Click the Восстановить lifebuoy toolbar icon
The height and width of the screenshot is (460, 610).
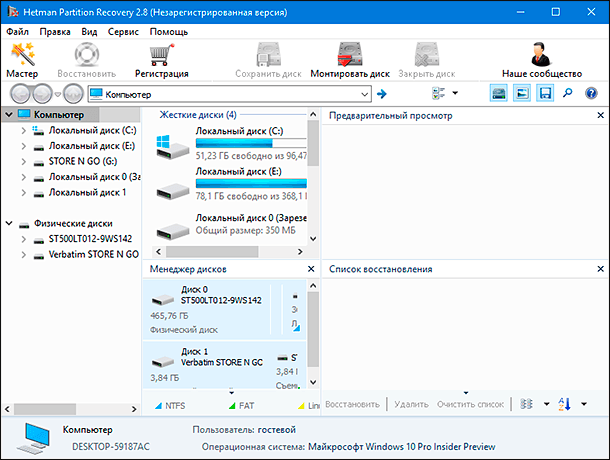86,55
